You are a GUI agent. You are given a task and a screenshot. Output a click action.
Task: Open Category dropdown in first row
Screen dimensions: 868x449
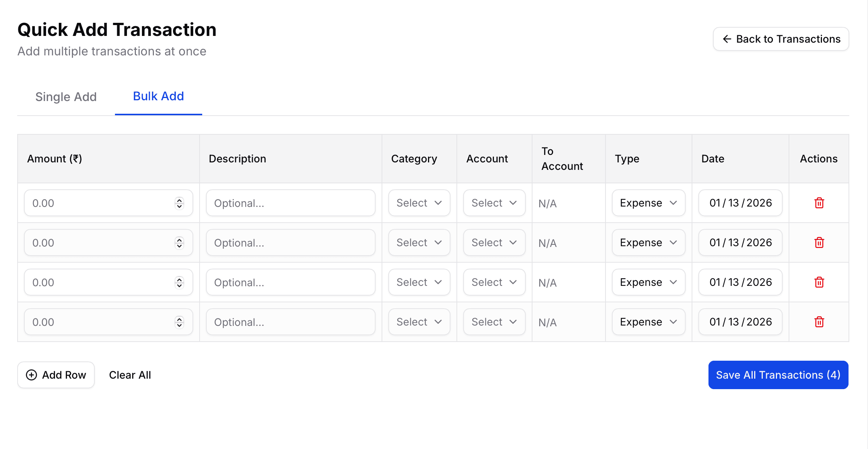(x=419, y=203)
